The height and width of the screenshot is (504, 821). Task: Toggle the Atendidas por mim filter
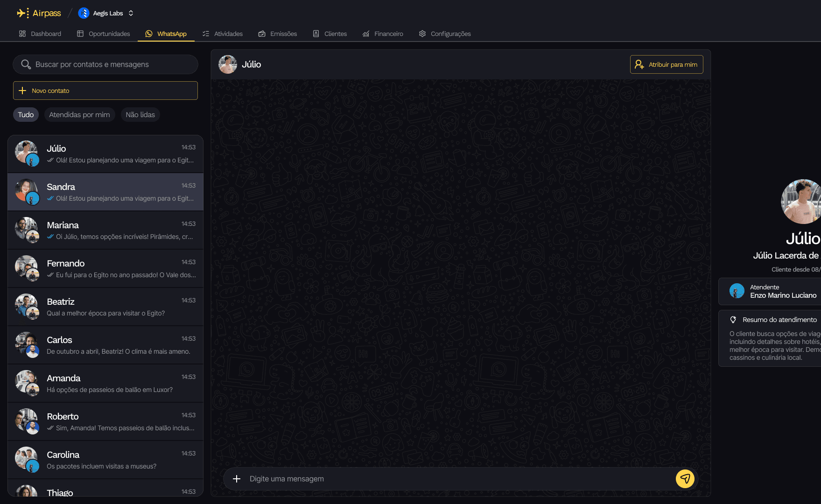[79, 115]
